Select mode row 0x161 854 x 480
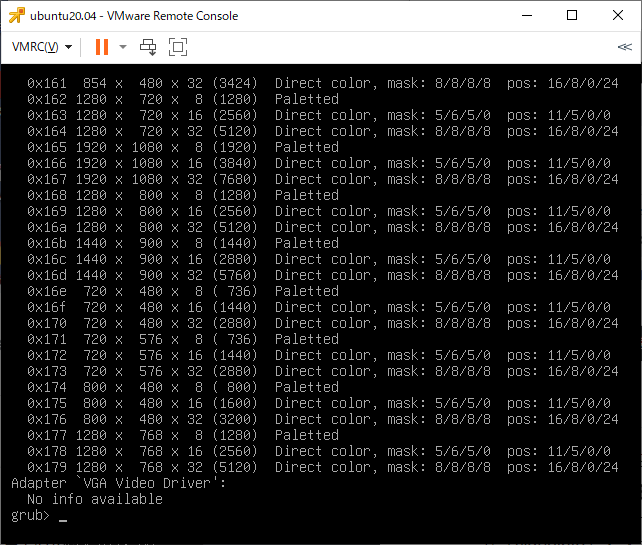 (323, 83)
